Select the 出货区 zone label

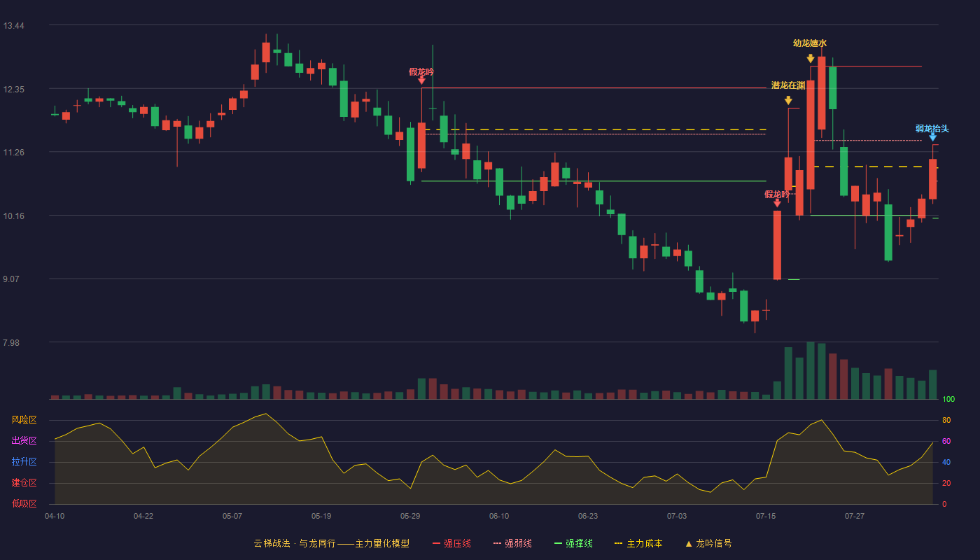point(24,441)
